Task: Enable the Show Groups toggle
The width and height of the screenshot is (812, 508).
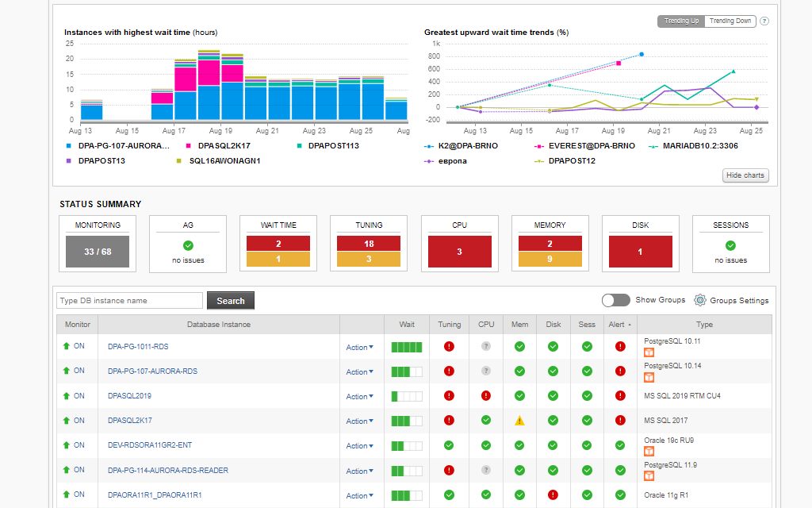Action: click(616, 300)
